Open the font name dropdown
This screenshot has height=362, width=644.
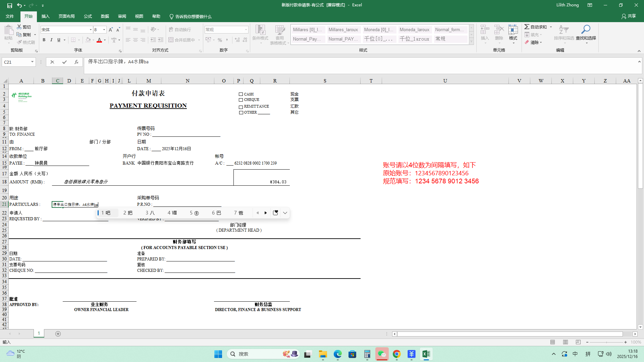[91, 30]
